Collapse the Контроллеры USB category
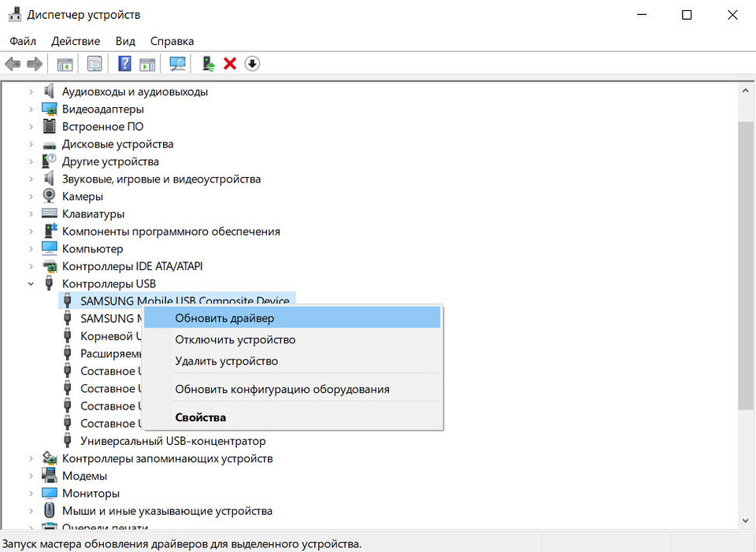 [x=31, y=283]
